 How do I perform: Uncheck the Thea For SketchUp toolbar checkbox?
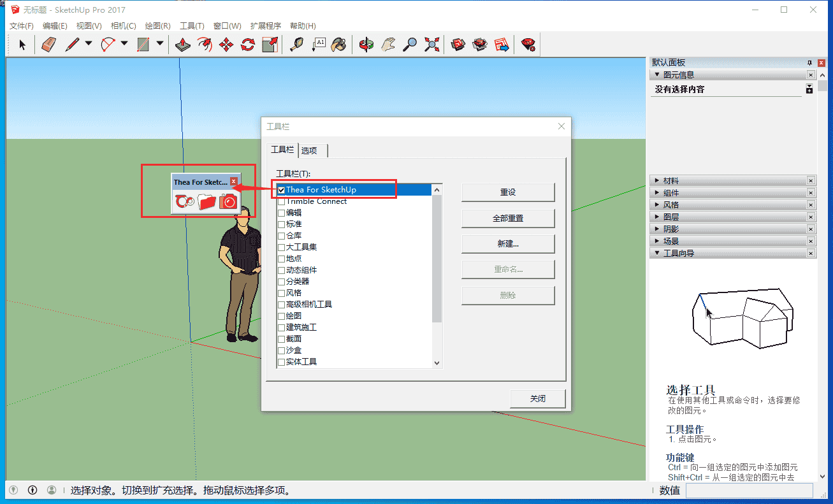pyautogui.click(x=281, y=190)
